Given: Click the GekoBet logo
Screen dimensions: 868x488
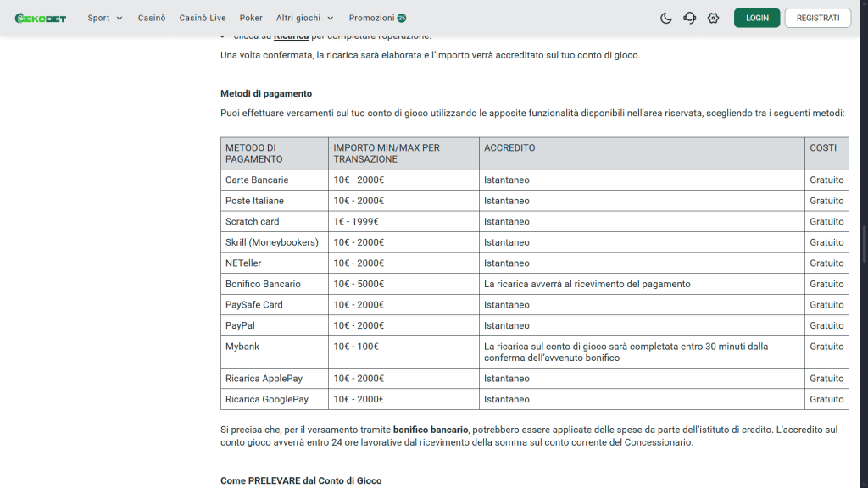Looking at the screenshot, I should point(41,18).
